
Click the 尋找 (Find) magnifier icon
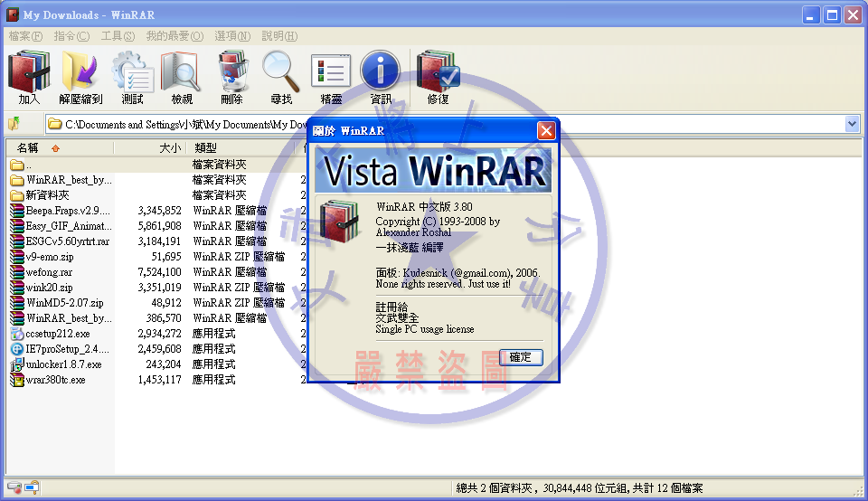tap(281, 71)
